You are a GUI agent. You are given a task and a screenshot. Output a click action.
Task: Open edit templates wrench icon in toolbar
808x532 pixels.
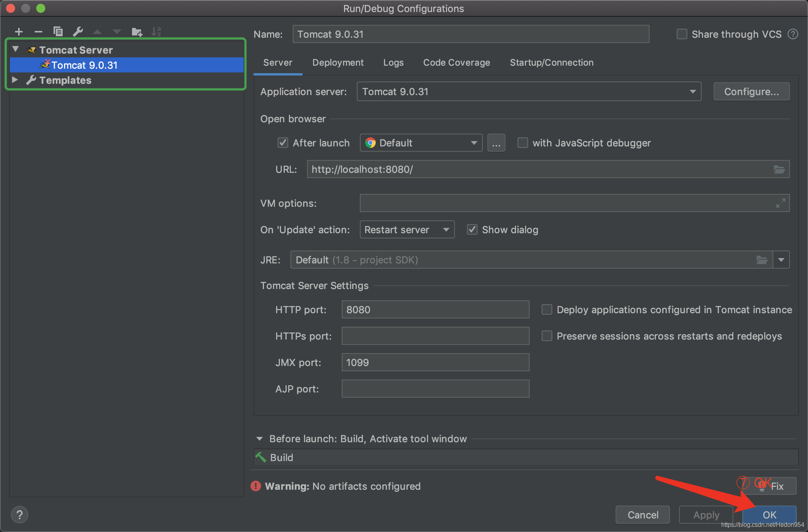click(x=78, y=32)
